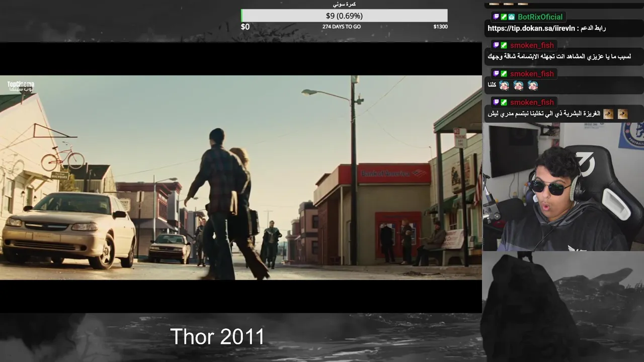Viewport: 644px width, 362px height.
Task: Click the last laughing emote farthest from "كلنا"
Action: (x=533, y=85)
